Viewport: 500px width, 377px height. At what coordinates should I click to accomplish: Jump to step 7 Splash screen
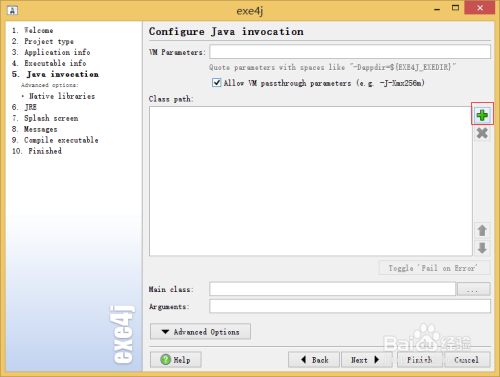45,118
